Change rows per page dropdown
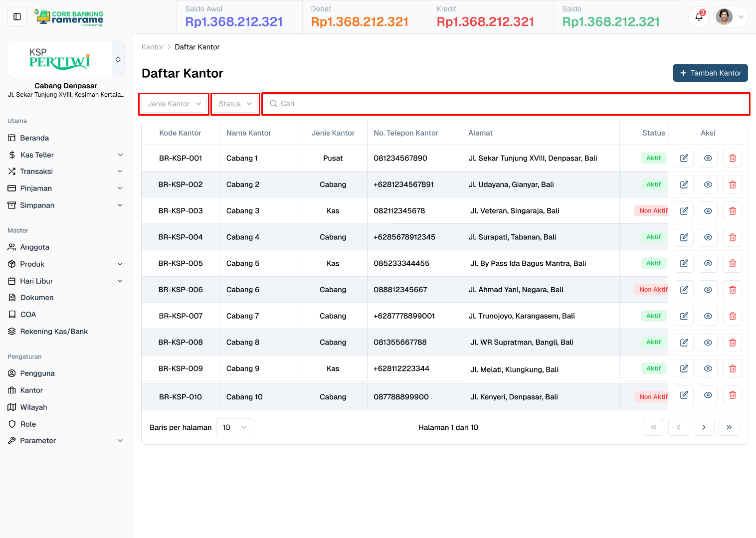Image resolution: width=756 pixels, height=538 pixels. [235, 427]
